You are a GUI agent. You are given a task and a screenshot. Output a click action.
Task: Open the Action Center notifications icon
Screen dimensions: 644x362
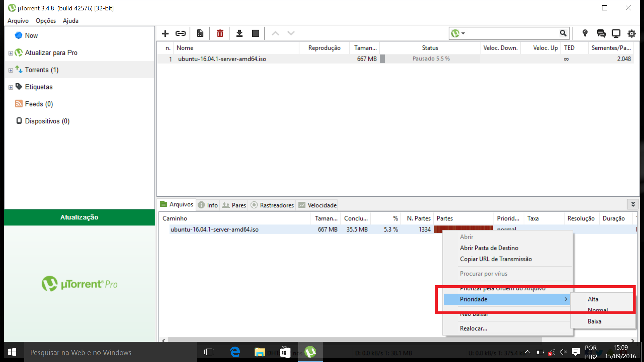pyautogui.click(x=576, y=352)
